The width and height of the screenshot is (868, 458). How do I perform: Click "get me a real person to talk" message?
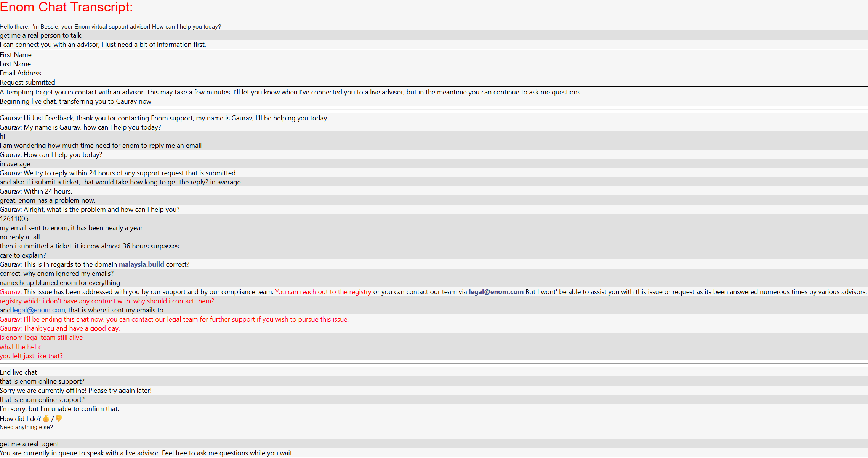coord(41,35)
